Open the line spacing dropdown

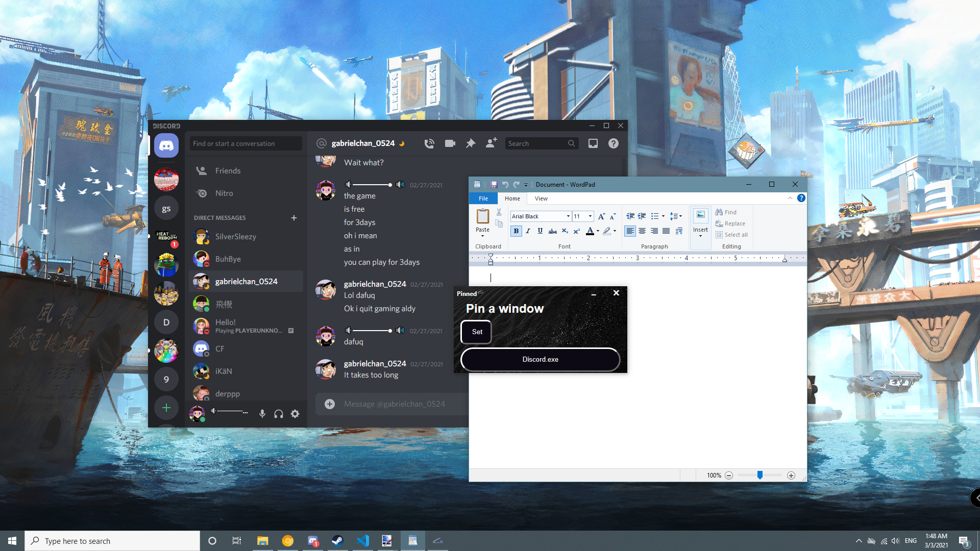point(676,216)
